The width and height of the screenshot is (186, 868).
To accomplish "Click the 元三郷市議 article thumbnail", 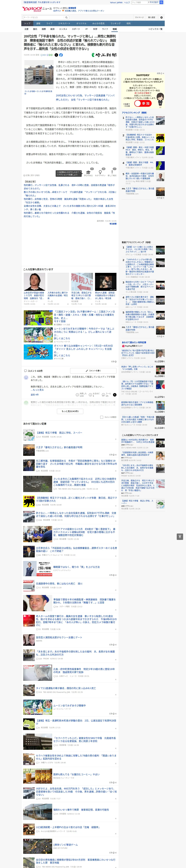I will click(29, 465).
